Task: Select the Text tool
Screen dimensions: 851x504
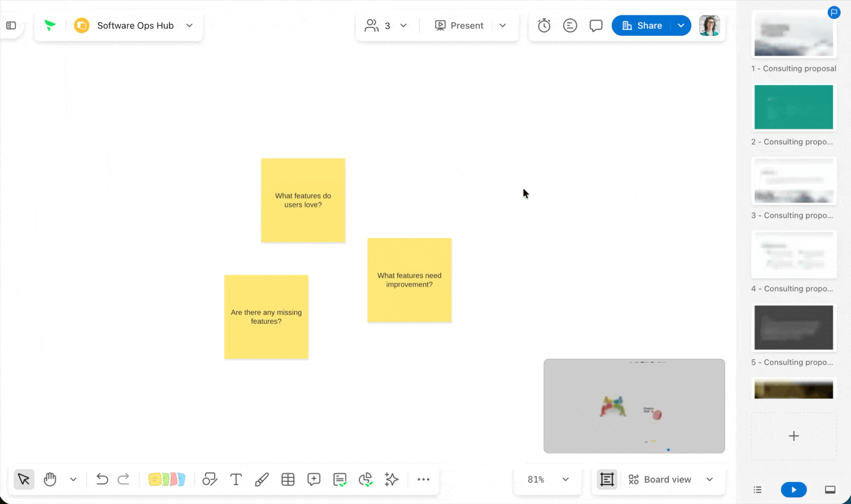Action: point(236,479)
